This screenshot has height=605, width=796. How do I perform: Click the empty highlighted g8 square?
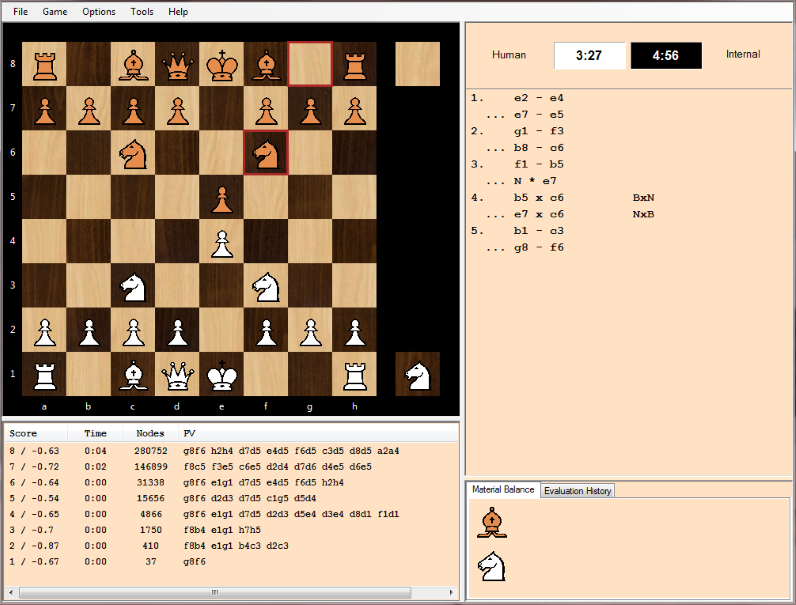click(x=310, y=64)
